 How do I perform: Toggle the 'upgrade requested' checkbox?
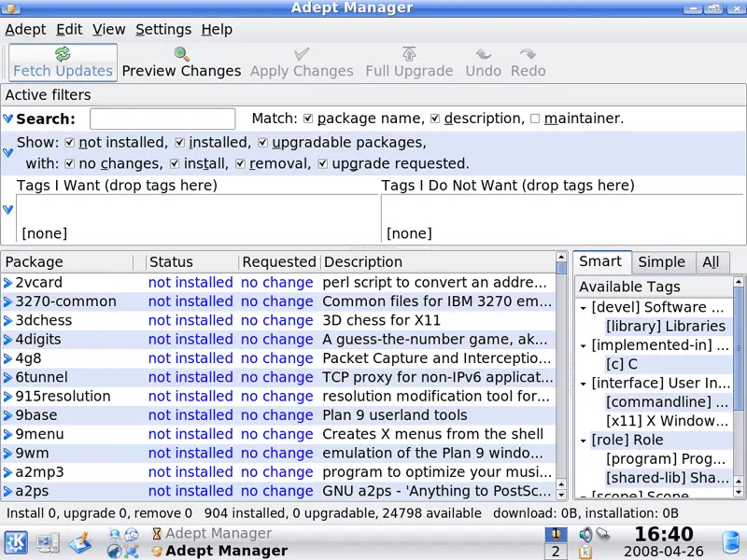pos(322,164)
